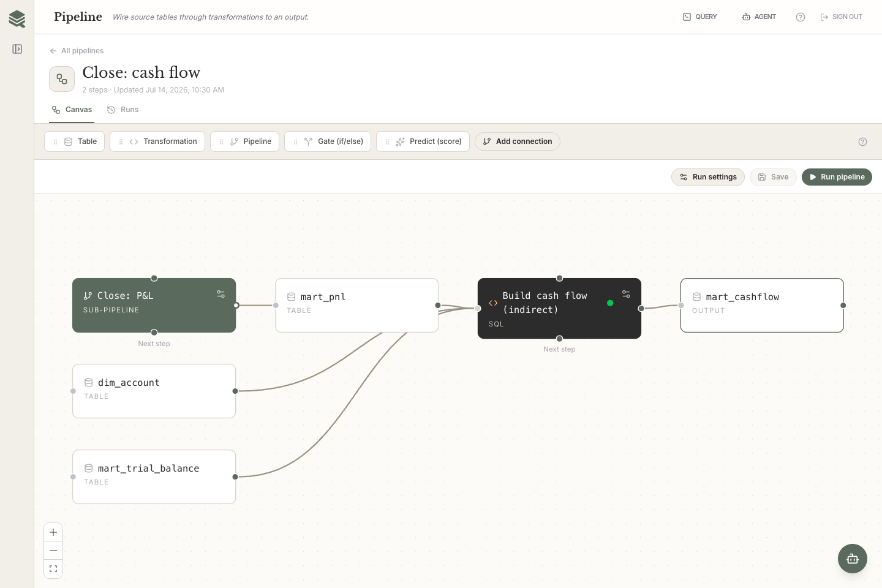The width and height of the screenshot is (882, 588).
Task: Grab the Pipeline item drag handle
Action: pyautogui.click(x=221, y=141)
